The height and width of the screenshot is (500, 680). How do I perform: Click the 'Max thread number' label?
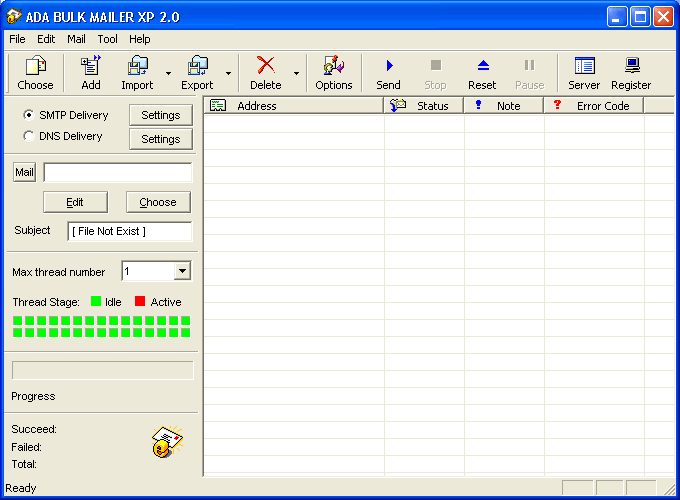[x=59, y=272]
